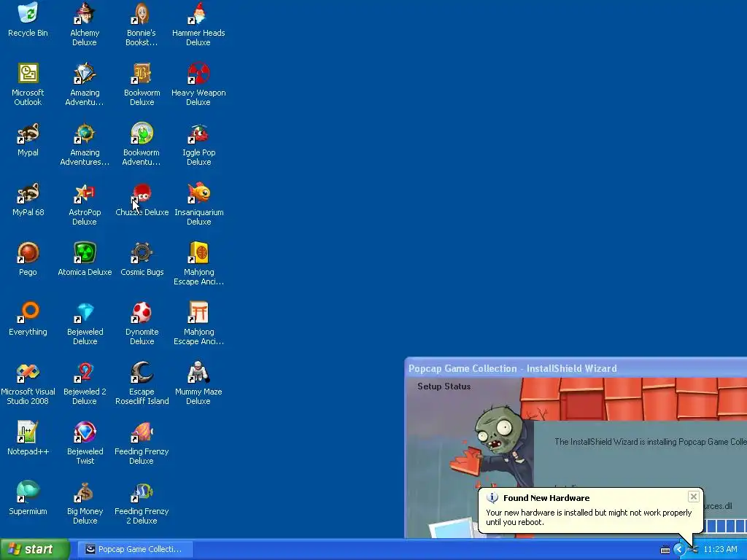
Task: Open the Windows start menu
Action: tap(35, 549)
